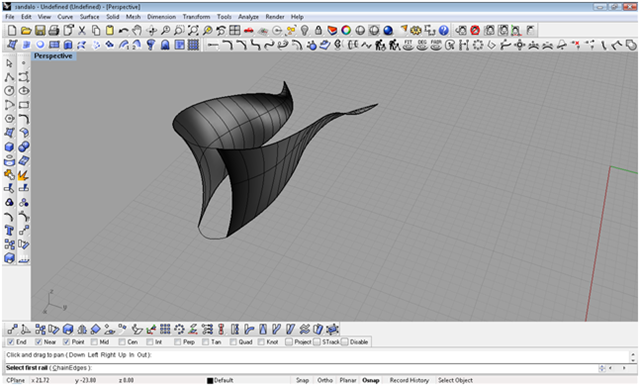Image resolution: width=640 pixels, height=386 pixels.
Task: Toggle Planar in the status bar
Action: 348,380
